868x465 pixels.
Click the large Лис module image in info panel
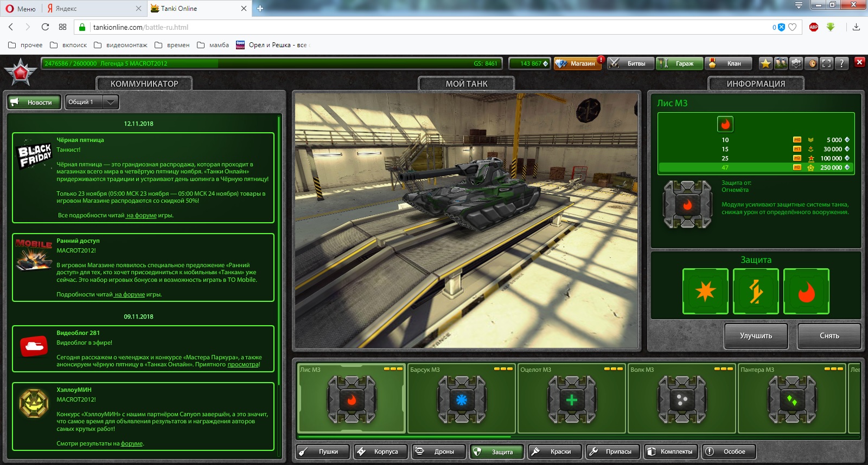click(x=687, y=204)
